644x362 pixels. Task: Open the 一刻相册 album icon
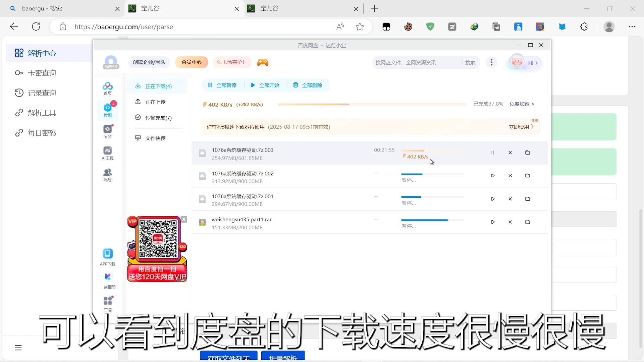(x=108, y=280)
